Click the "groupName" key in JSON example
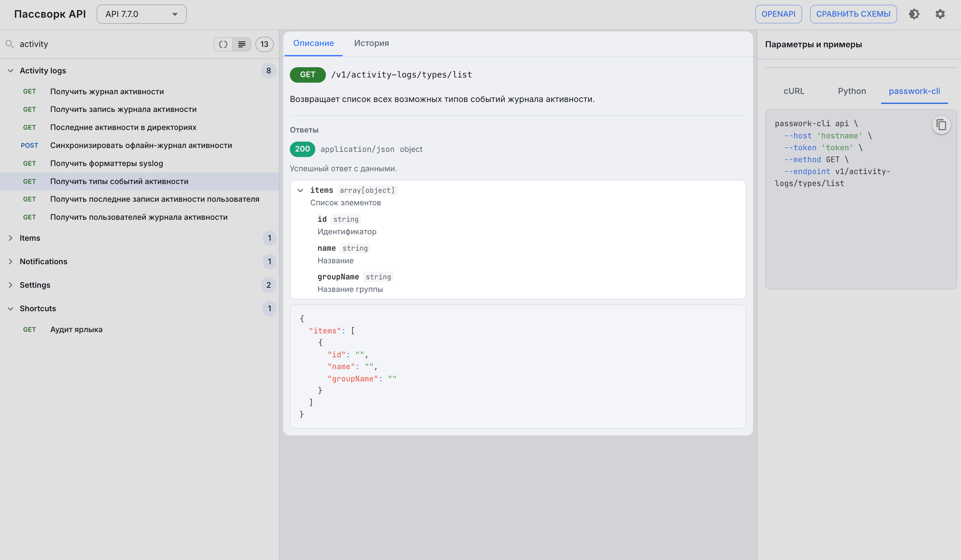This screenshot has height=560, width=961. pyautogui.click(x=353, y=379)
